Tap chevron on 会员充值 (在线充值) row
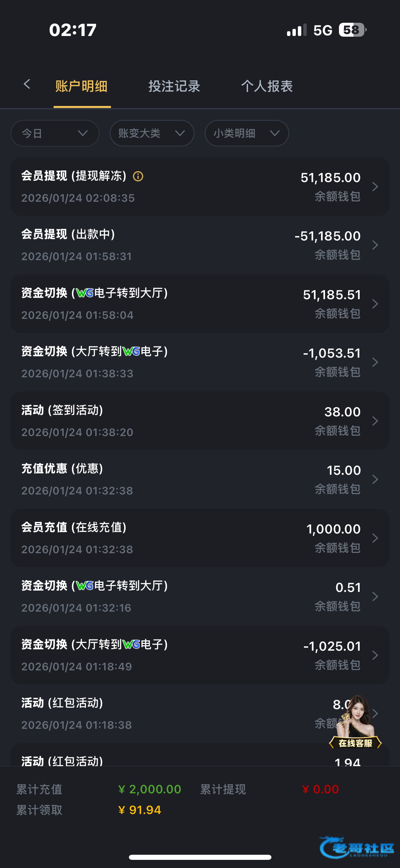The width and height of the screenshot is (400, 868). tap(375, 538)
